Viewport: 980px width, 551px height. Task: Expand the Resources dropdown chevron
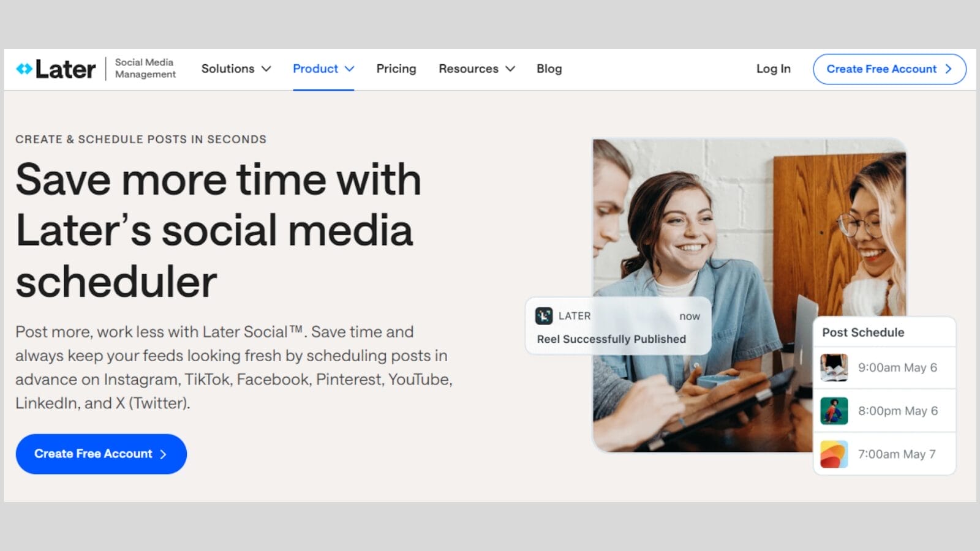510,69
